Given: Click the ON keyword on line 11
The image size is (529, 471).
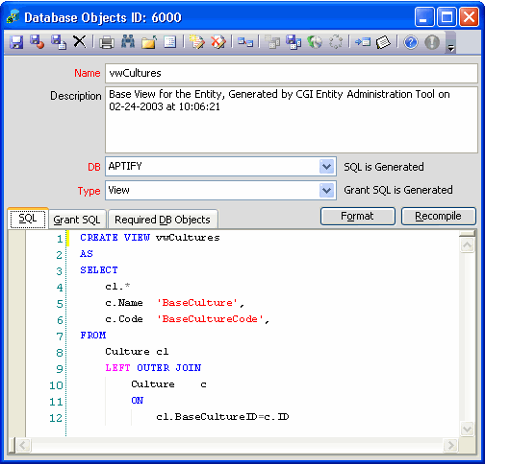Looking at the screenshot, I should pyautogui.click(x=137, y=400).
